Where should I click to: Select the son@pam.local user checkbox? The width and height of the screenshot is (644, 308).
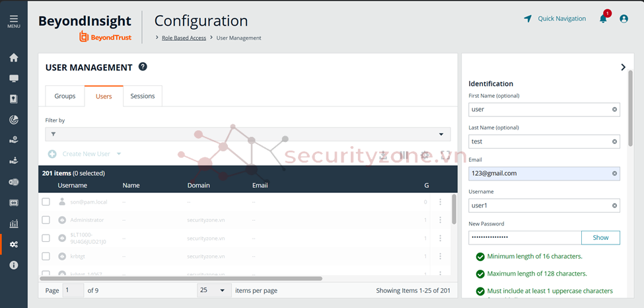[46, 202]
